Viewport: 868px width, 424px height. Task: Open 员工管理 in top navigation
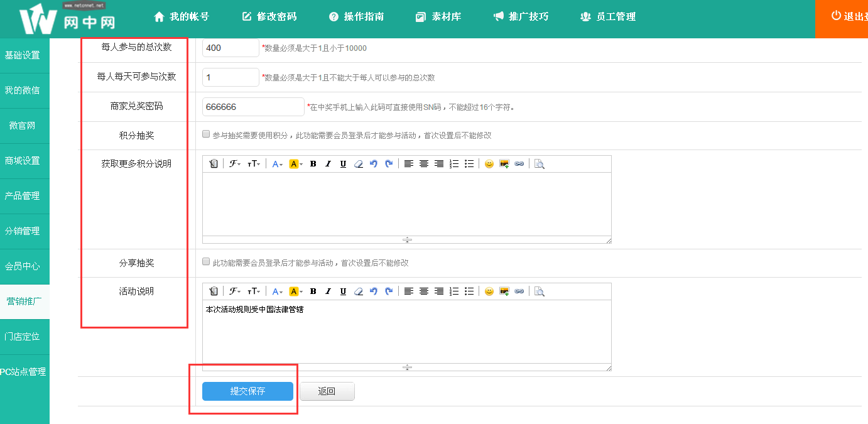tap(608, 17)
